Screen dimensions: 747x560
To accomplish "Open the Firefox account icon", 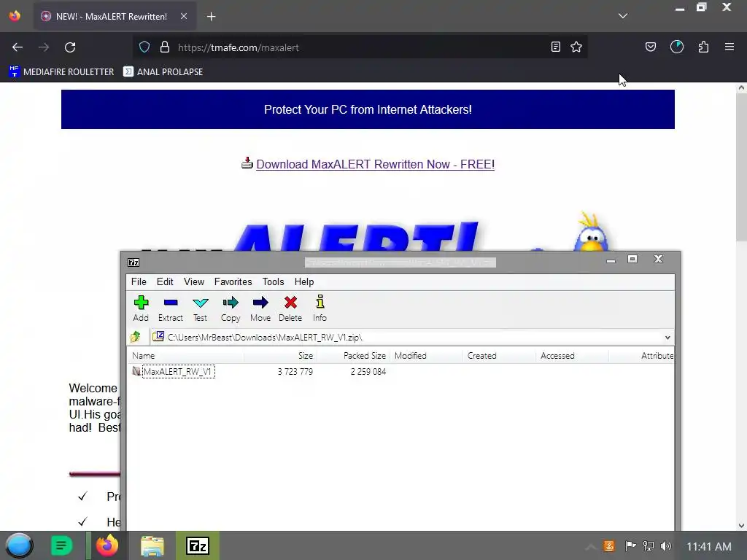I will click(x=677, y=47).
